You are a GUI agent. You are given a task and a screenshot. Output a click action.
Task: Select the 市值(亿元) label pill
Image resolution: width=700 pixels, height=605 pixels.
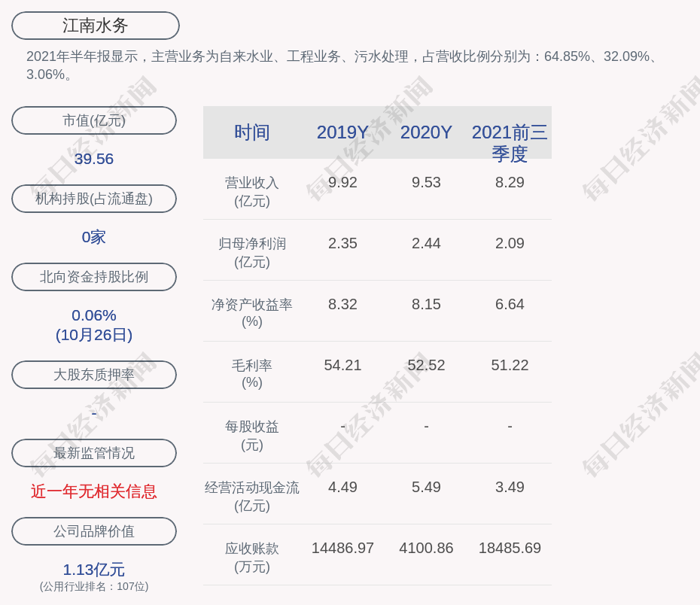coord(94,120)
